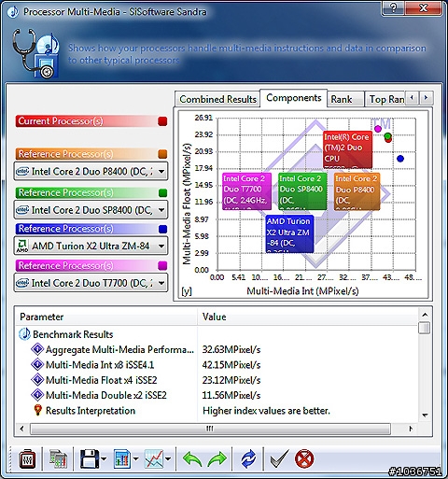Image resolution: width=448 pixels, height=479 pixels.
Task: Click the Multi-Media Int x8 diamond icon
Action: (37, 364)
